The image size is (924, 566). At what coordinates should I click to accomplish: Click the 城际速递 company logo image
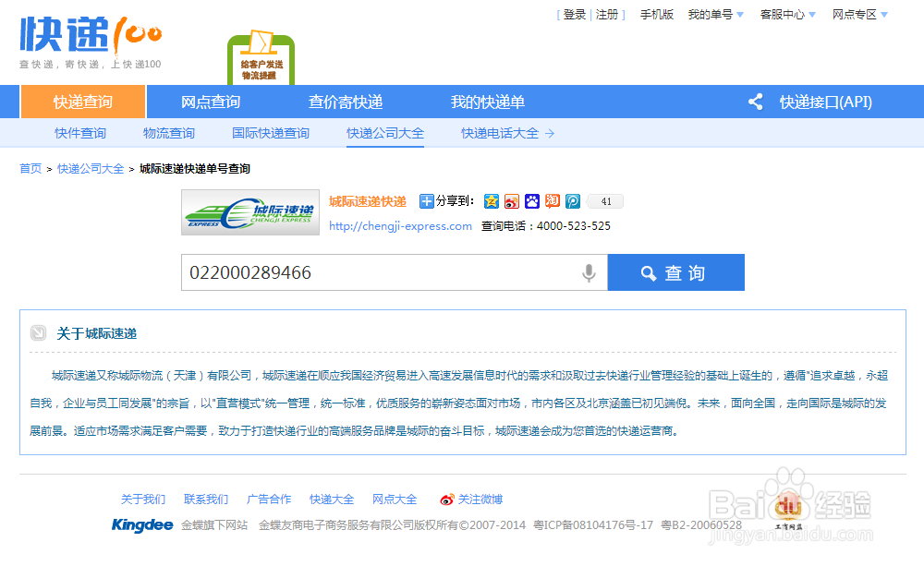click(250, 212)
